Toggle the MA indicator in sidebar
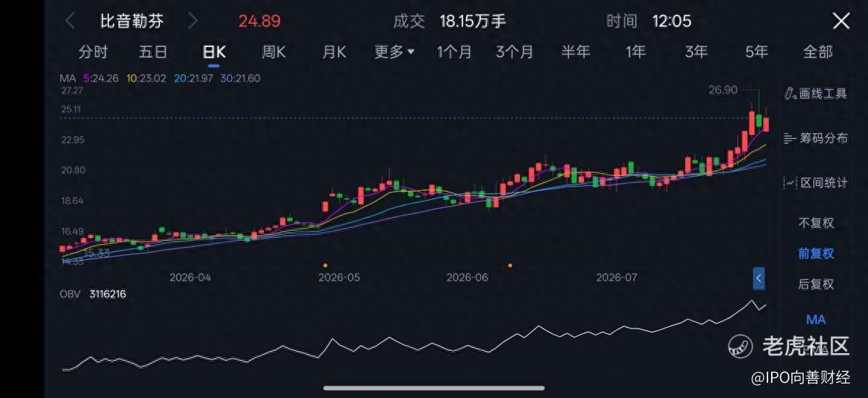The height and width of the screenshot is (398, 868). [816, 319]
